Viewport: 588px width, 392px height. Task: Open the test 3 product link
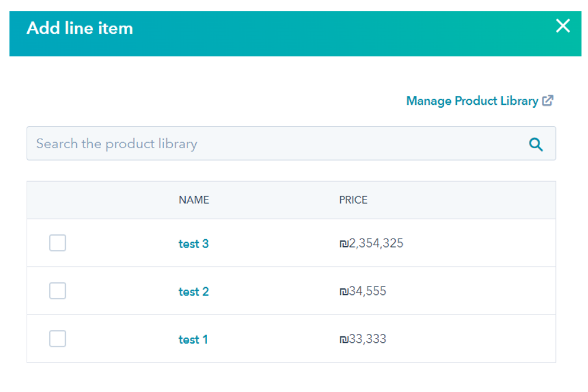[193, 244]
